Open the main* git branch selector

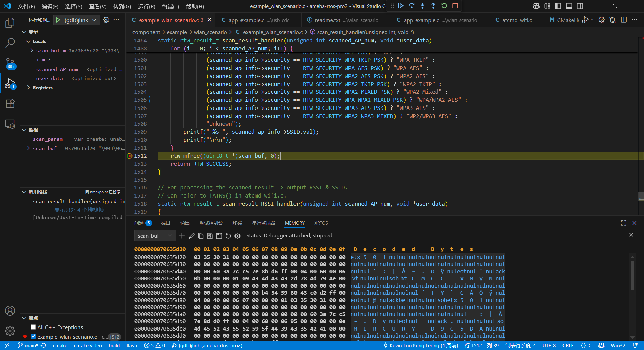point(28,346)
